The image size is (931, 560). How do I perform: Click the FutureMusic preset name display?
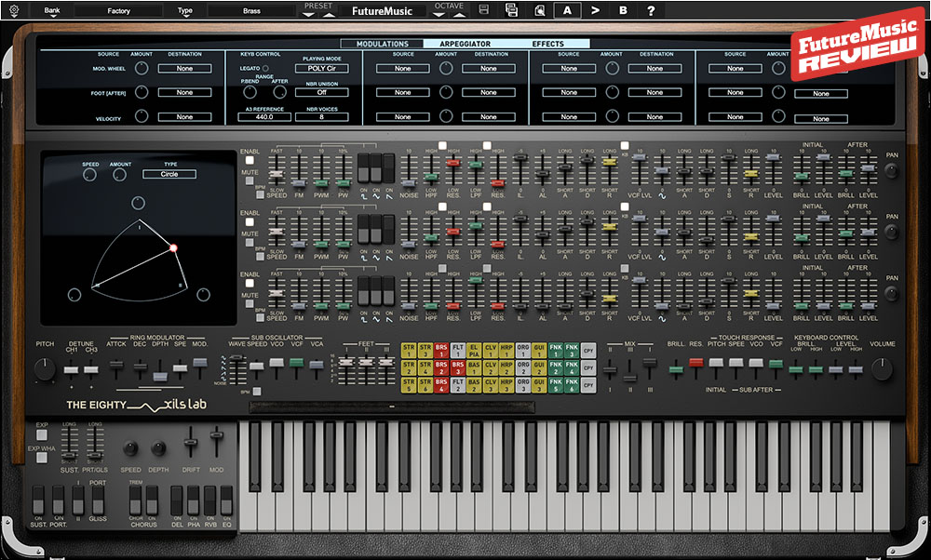(382, 10)
